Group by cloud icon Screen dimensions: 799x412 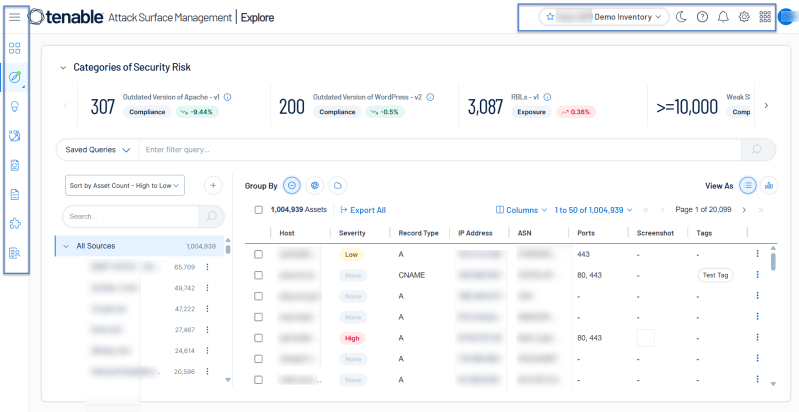[337, 186]
